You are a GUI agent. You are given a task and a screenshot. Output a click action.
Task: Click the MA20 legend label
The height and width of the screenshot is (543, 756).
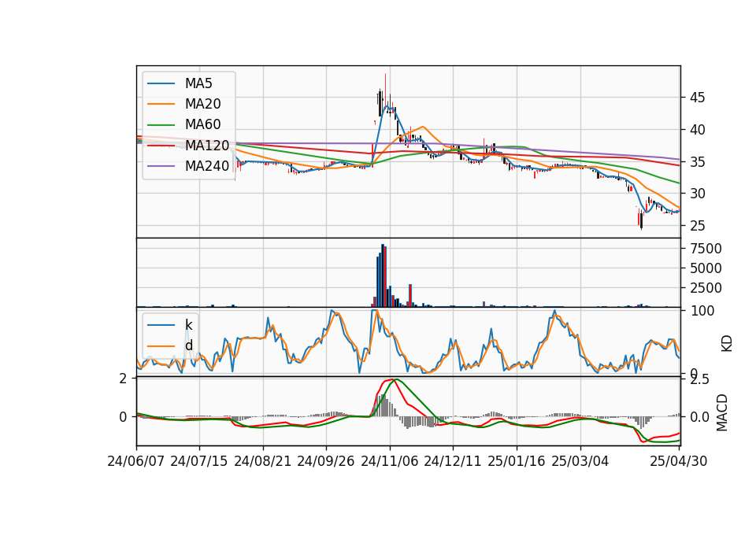(202, 104)
